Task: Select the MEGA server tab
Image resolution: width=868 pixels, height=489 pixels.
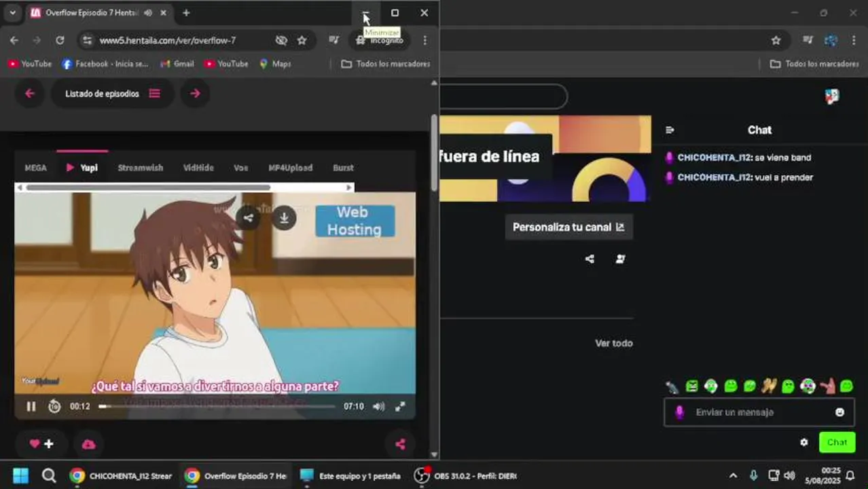Action: coord(36,168)
